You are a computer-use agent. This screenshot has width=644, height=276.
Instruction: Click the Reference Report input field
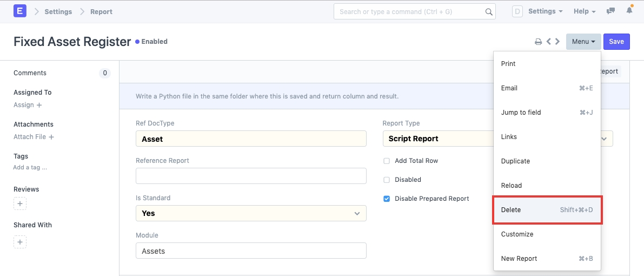click(x=251, y=176)
